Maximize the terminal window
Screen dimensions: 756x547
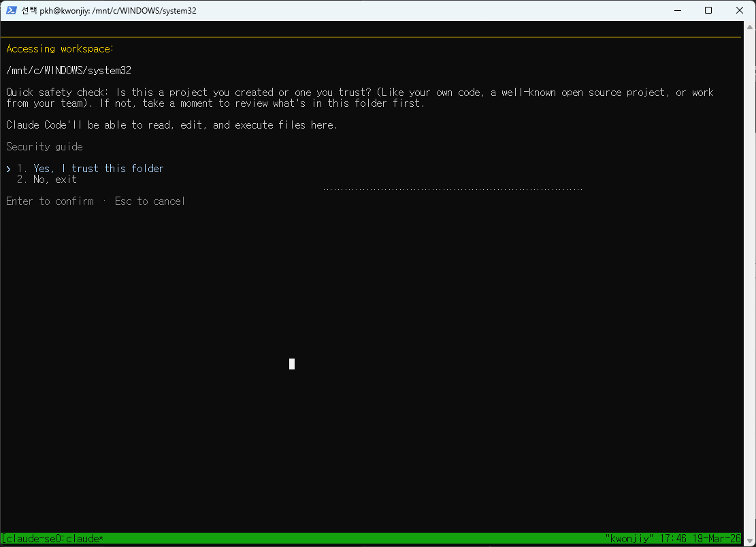708,10
